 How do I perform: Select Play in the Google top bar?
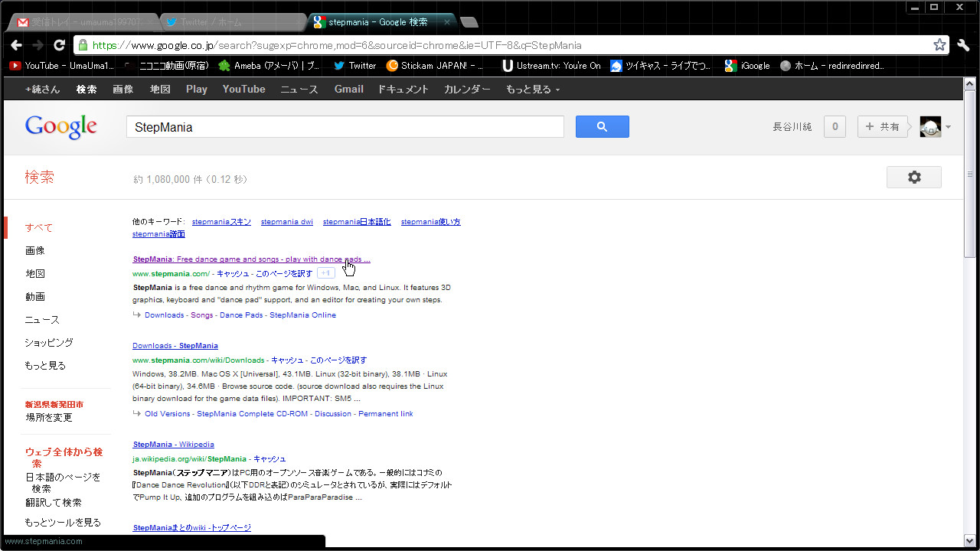[x=197, y=90]
